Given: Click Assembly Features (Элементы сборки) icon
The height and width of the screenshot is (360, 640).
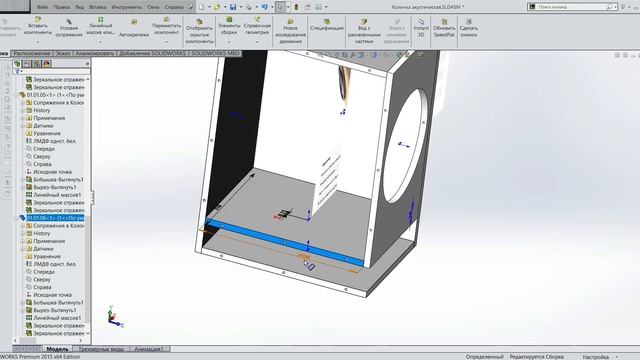Looking at the screenshot, I should coord(229,19).
